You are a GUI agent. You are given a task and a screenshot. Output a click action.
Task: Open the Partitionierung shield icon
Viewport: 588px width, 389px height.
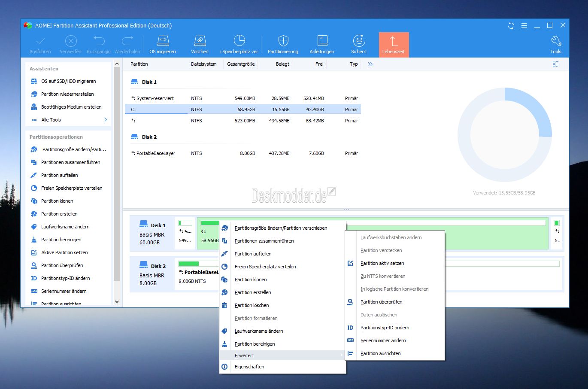point(283,41)
